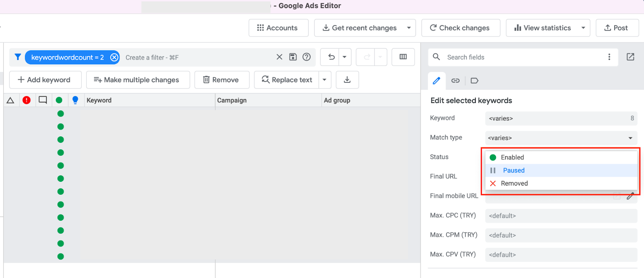This screenshot has height=278, width=644.
Task: Switch to the link URL options tab
Action: coord(455,80)
